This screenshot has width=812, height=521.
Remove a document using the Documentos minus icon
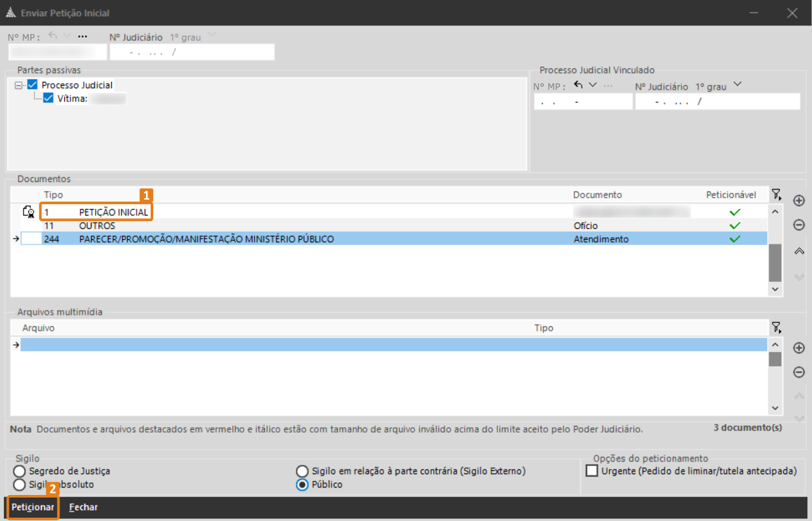pyautogui.click(x=799, y=225)
